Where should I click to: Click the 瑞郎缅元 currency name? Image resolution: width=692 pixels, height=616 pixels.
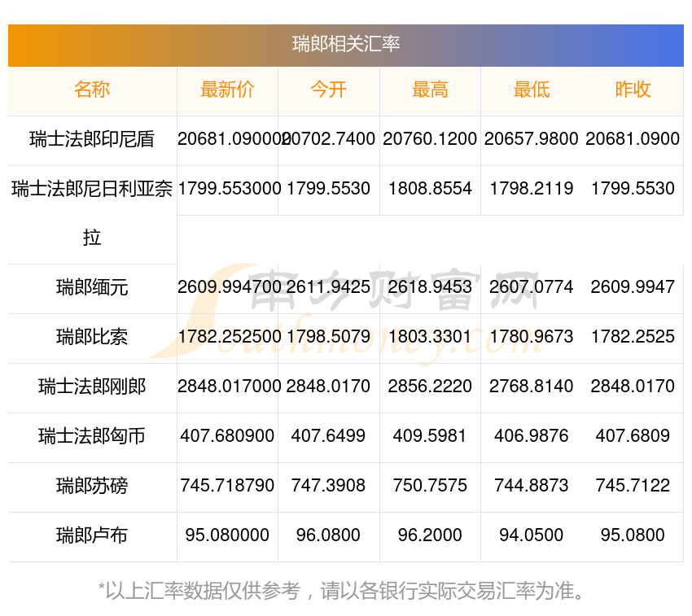pos(92,287)
